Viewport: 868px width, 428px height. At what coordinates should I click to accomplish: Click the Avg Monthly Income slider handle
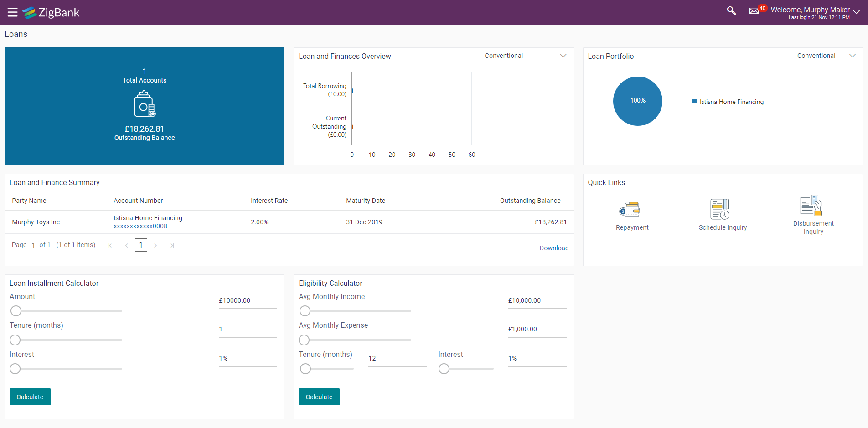(x=305, y=311)
